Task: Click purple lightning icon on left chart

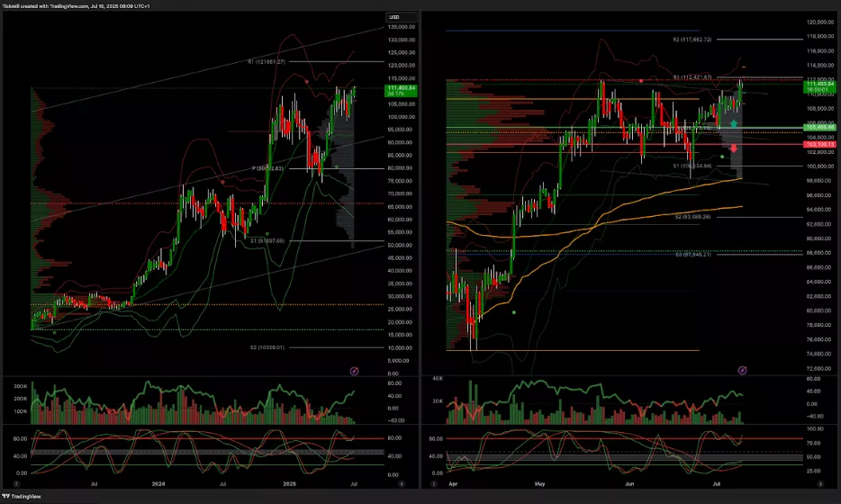Action: [x=353, y=370]
